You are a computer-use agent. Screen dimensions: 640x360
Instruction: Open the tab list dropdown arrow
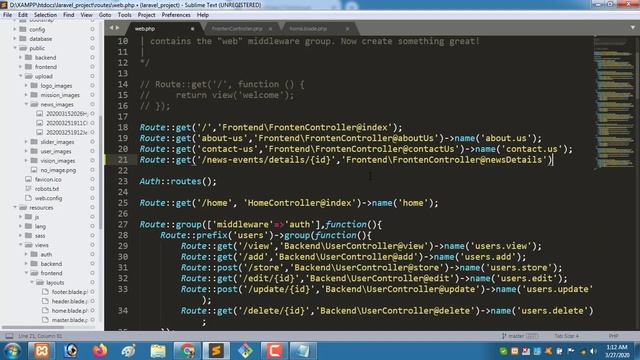click(633, 28)
